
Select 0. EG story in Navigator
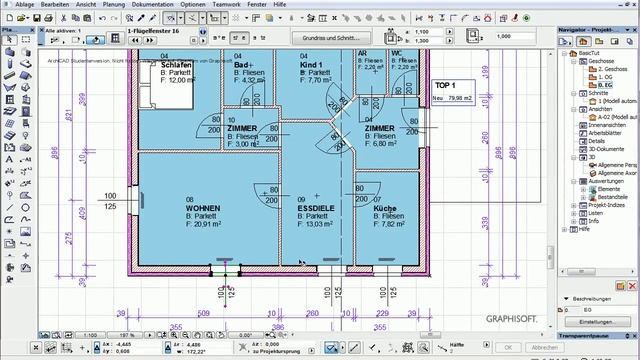coord(605,85)
